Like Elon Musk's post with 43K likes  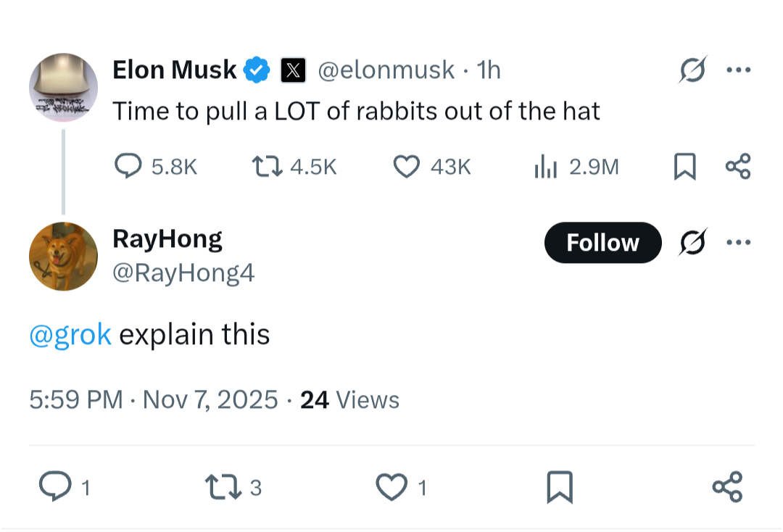(x=432, y=166)
